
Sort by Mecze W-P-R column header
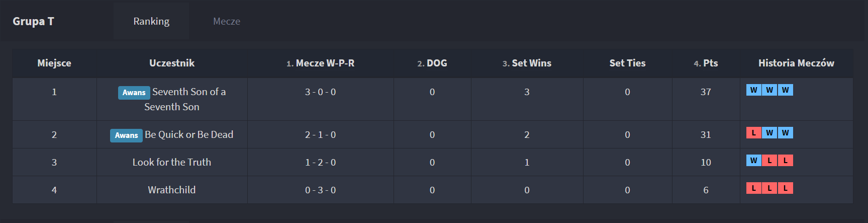coord(321,63)
